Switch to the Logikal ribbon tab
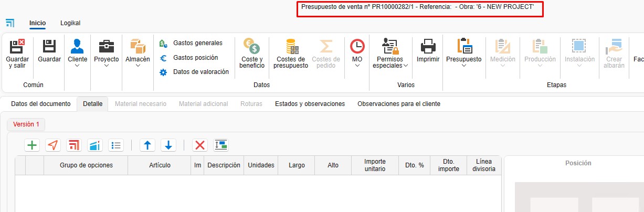Viewport: 644px width, 212px height. pyautogui.click(x=70, y=23)
